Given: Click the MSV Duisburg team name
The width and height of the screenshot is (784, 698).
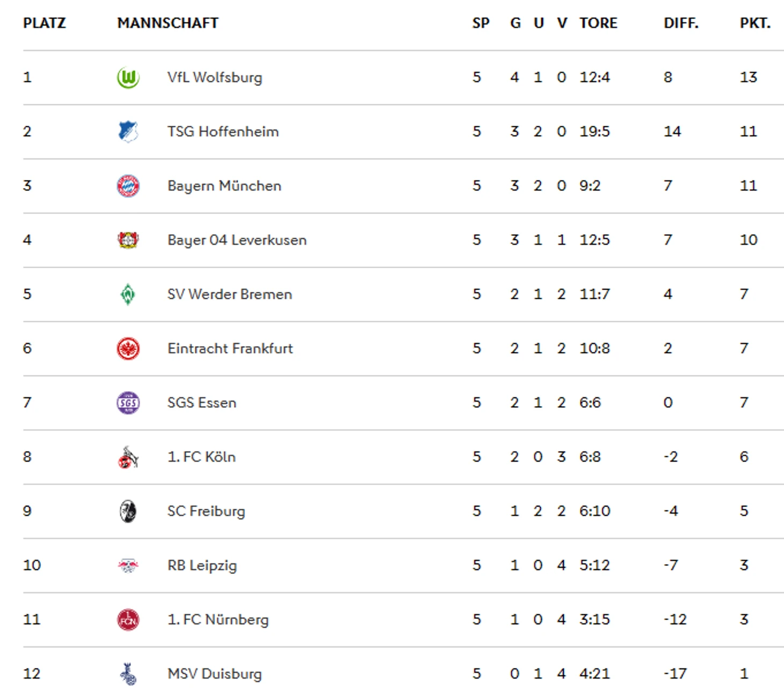Looking at the screenshot, I should pyautogui.click(x=215, y=674).
